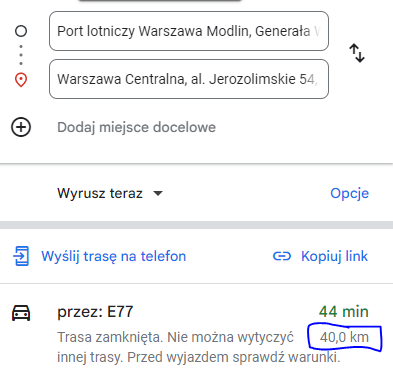Click the red destination pin icon
This screenshot has width=393, height=384.
pos(21,80)
